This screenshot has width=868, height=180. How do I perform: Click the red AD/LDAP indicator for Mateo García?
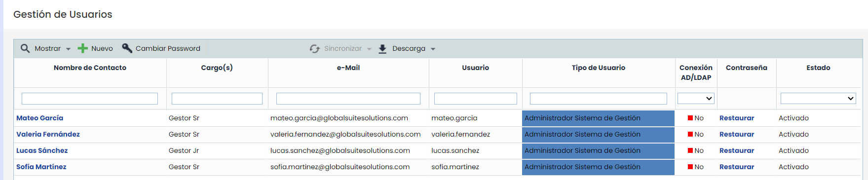(690, 118)
